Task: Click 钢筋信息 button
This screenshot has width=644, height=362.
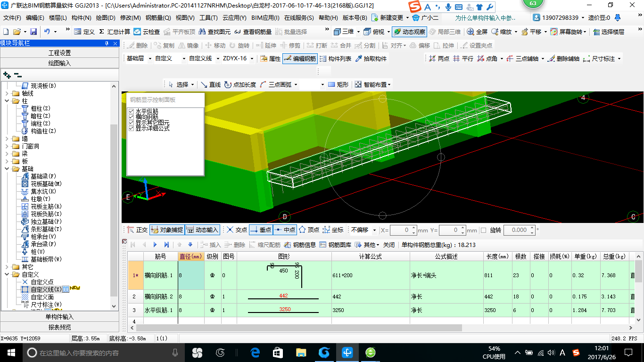Action: click(x=300, y=245)
